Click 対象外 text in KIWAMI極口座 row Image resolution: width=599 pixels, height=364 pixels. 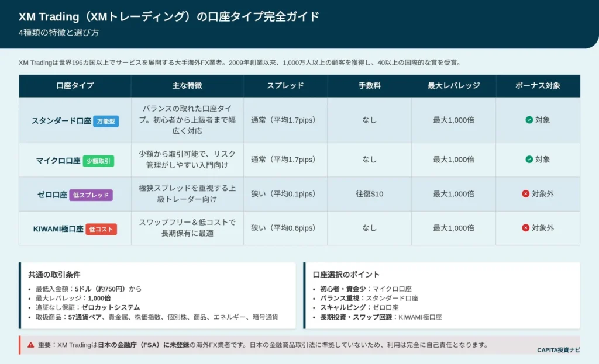542,228
